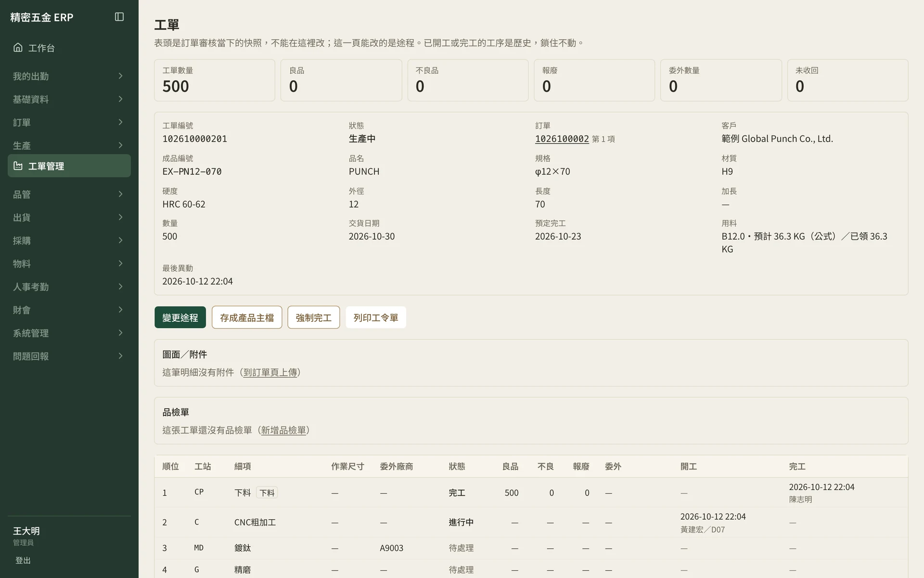Click the CNC粗加工 row cell
The width and height of the screenshot is (924, 578).
click(255, 522)
